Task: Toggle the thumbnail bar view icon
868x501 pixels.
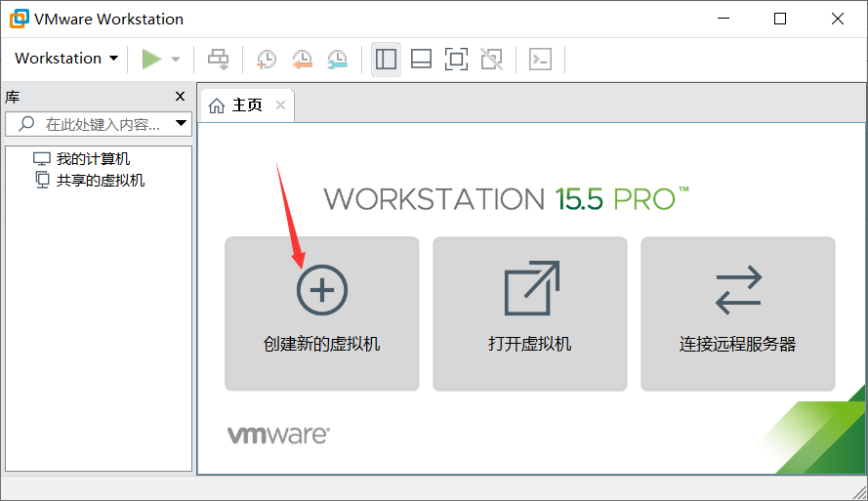Action: tap(421, 59)
